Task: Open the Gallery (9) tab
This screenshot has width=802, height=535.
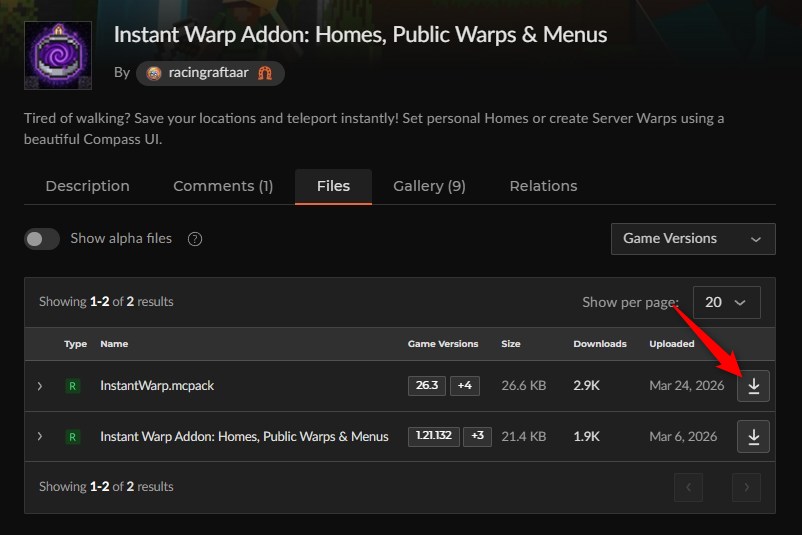Action: tap(429, 186)
